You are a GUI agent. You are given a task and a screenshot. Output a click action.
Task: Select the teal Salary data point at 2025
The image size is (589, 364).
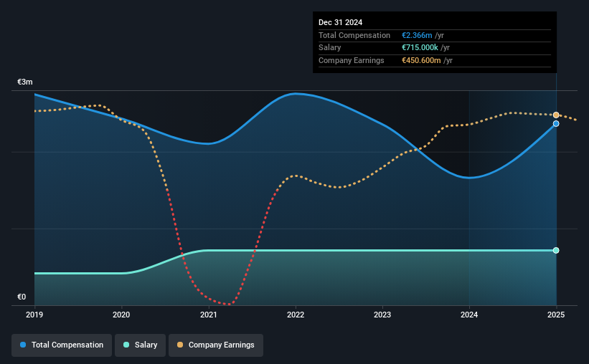[x=556, y=250]
